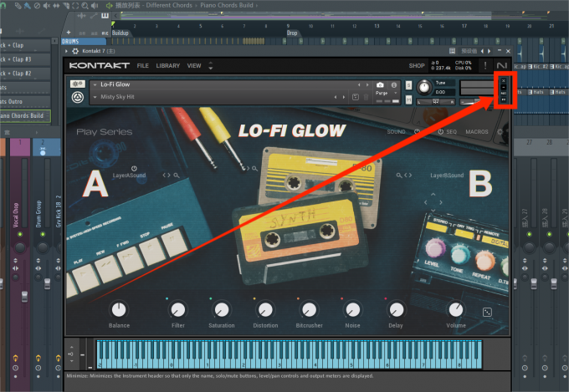The image size is (569, 392).
Task: Open Lo-Fi Glow settings gear beside MACROS
Action: point(500,131)
